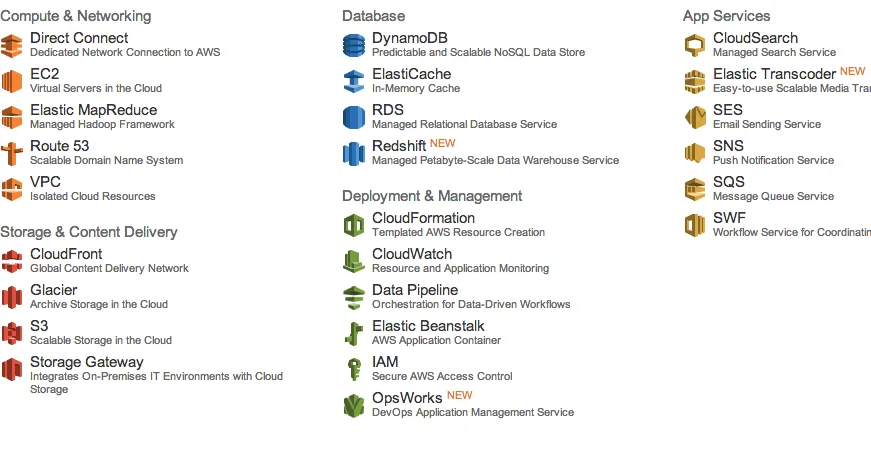Click the S3 red bucket icon

coord(12,333)
